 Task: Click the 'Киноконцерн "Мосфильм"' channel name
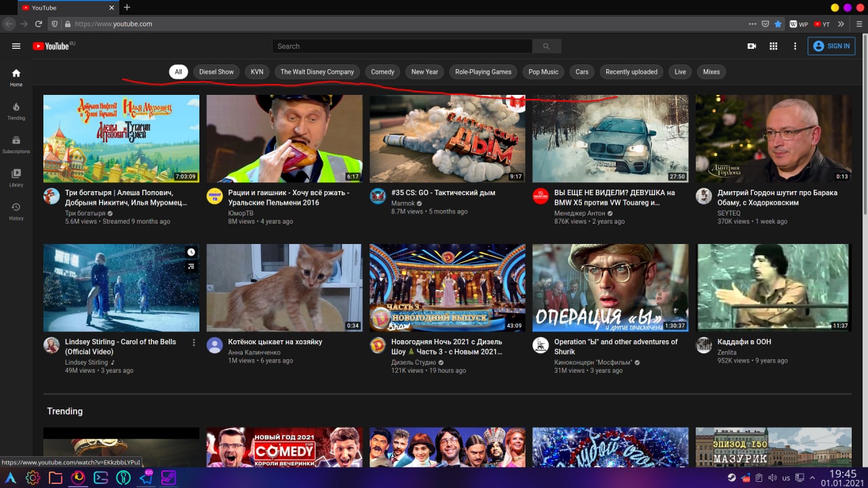593,363
